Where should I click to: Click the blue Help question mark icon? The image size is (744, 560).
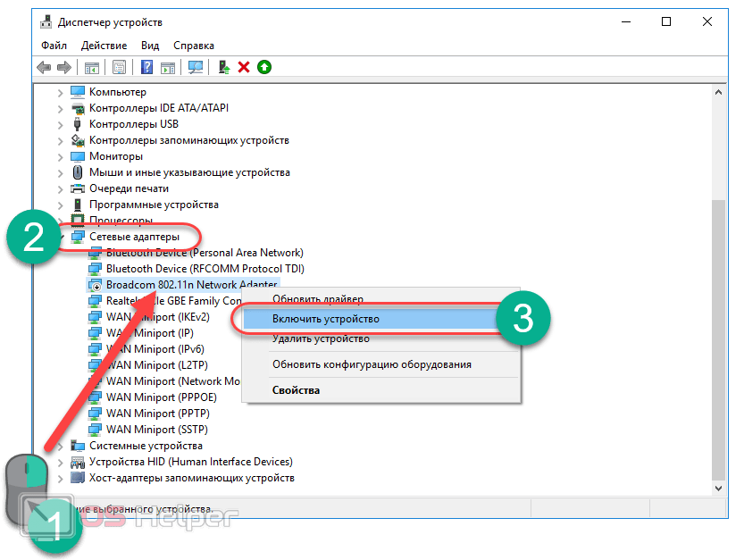pyautogui.click(x=146, y=67)
